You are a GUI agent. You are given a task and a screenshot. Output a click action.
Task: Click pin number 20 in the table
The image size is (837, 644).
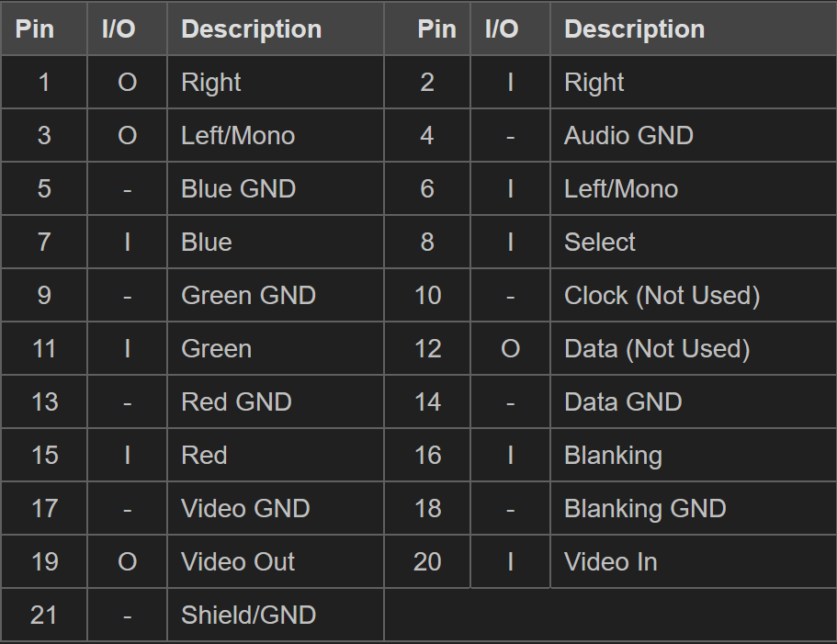coord(427,562)
